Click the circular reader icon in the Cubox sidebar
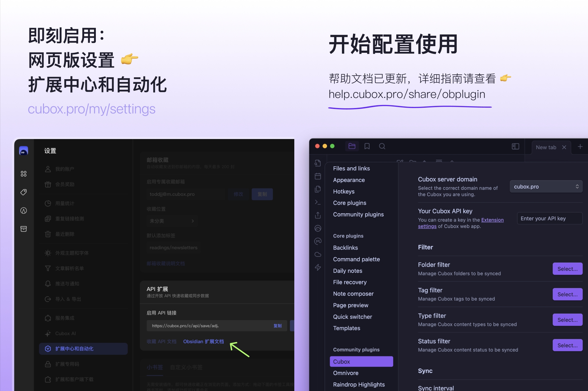The width and height of the screenshot is (588, 391). 24,211
